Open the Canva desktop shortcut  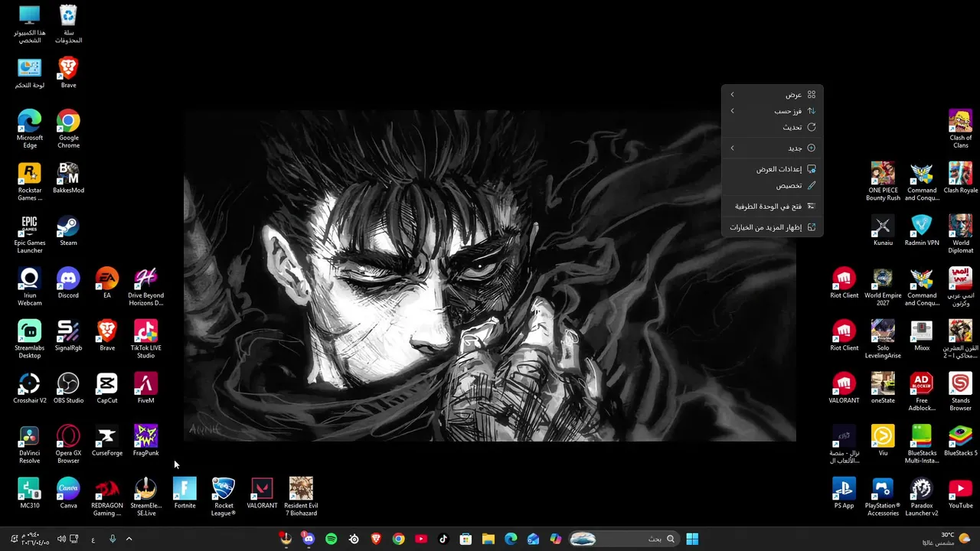click(68, 494)
